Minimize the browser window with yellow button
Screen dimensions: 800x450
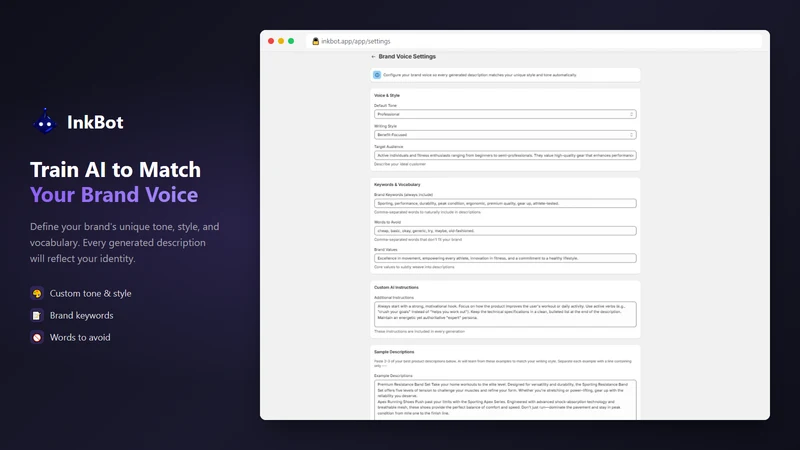tap(281, 41)
